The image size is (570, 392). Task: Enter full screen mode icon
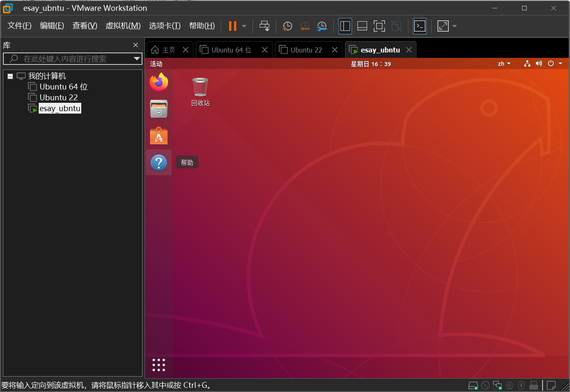(x=379, y=26)
